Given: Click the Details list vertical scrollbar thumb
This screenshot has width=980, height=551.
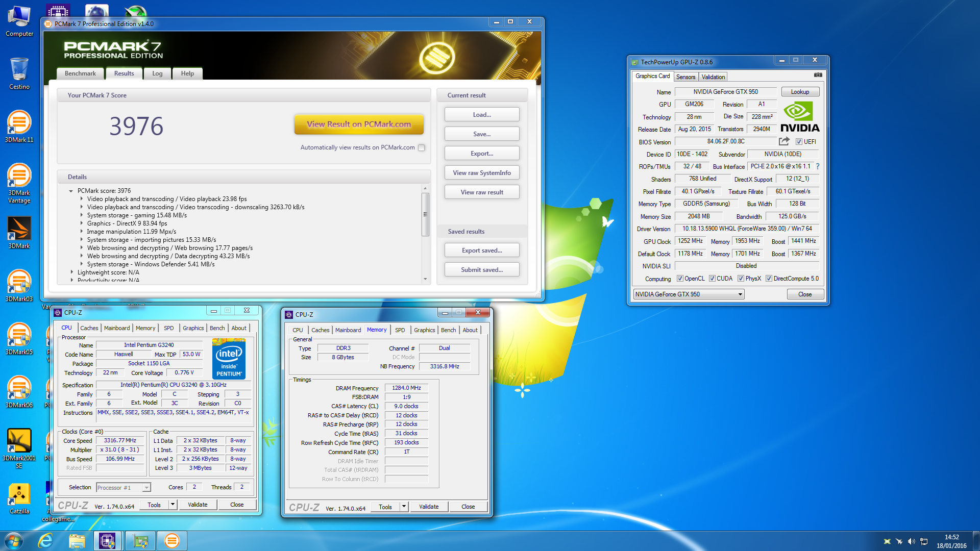Looking at the screenshot, I should coord(425,214).
